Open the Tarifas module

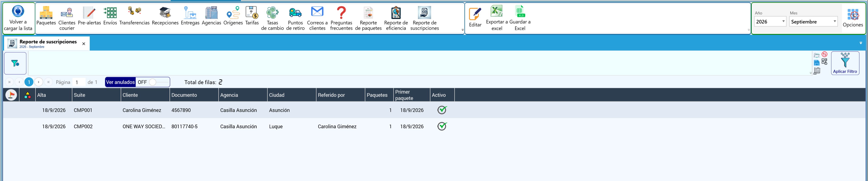click(252, 16)
